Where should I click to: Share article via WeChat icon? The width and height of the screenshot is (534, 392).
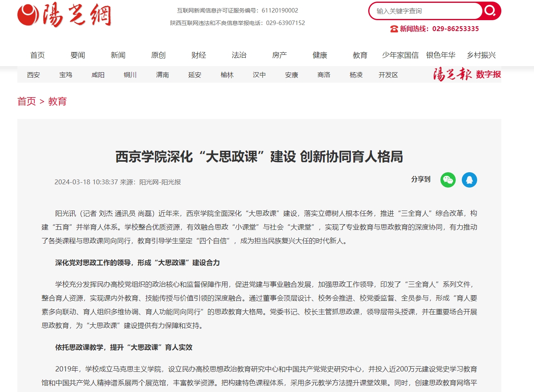coord(448,180)
